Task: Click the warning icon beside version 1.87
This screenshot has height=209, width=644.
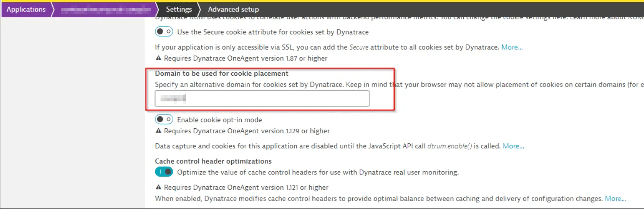Action: [158, 58]
